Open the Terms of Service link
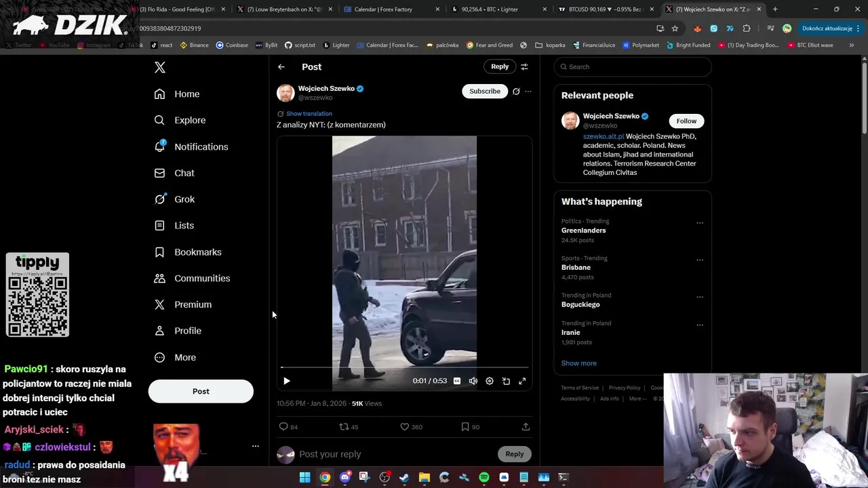Viewport: 868px width, 488px height. tap(580, 388)
